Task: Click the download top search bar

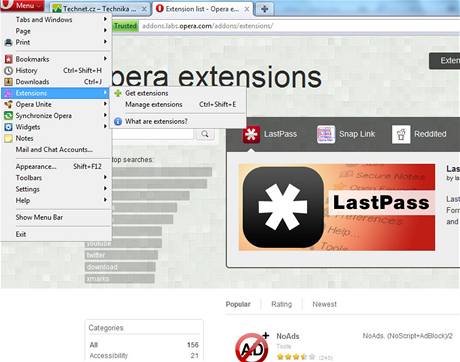Action: pyautogui.click(x=120, y=267)
